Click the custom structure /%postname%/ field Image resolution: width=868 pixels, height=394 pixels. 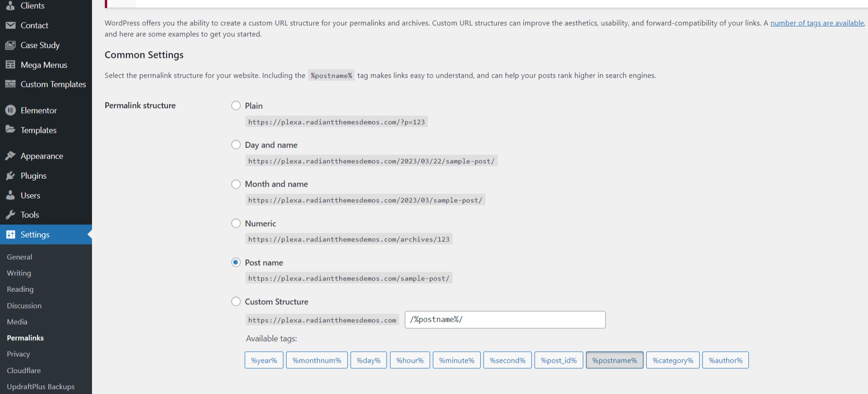pyautogui.click(x=505, y=320)
